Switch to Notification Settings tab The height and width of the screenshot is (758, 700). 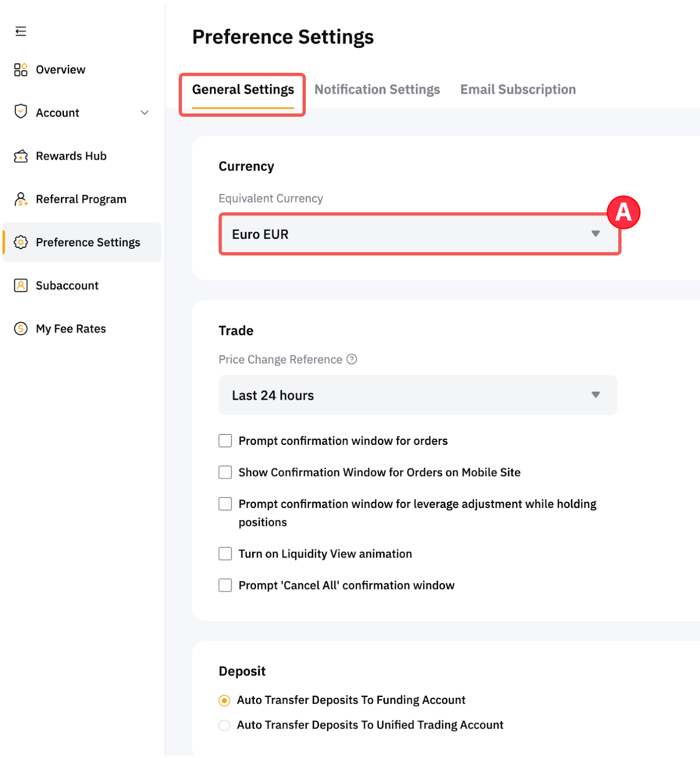tap(377, 90)
